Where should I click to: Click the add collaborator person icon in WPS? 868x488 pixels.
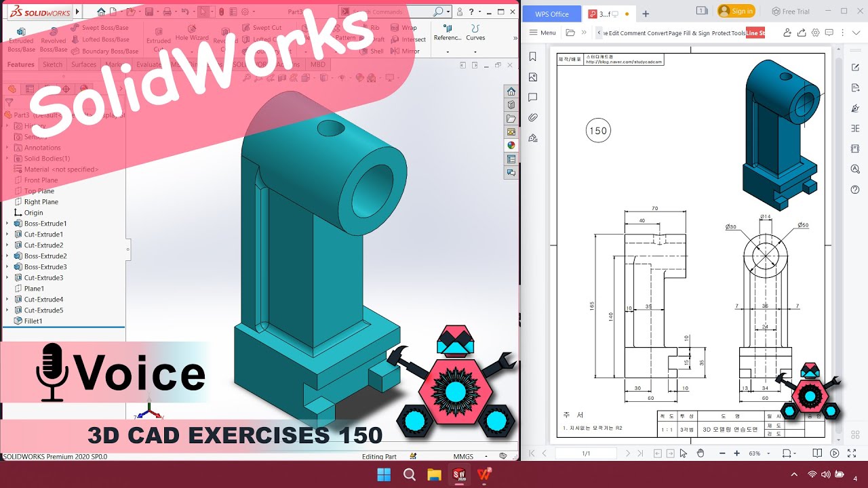(787, 33)
